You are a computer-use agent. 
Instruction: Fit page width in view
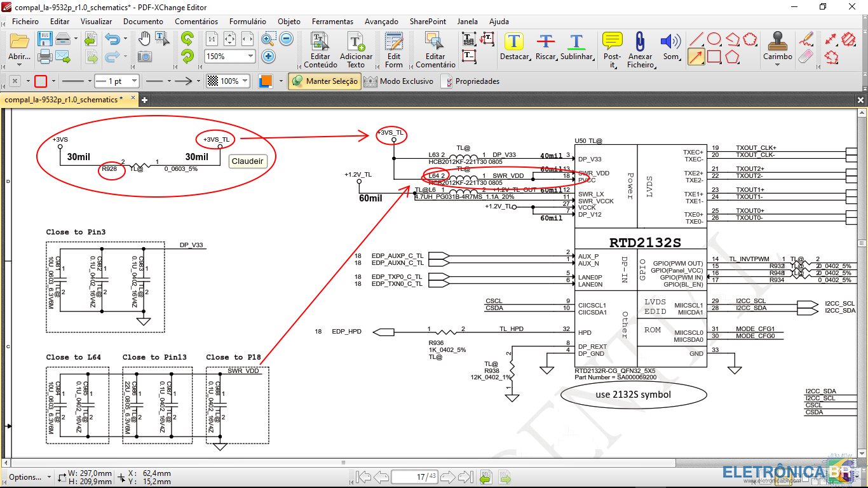coord(248,39)
